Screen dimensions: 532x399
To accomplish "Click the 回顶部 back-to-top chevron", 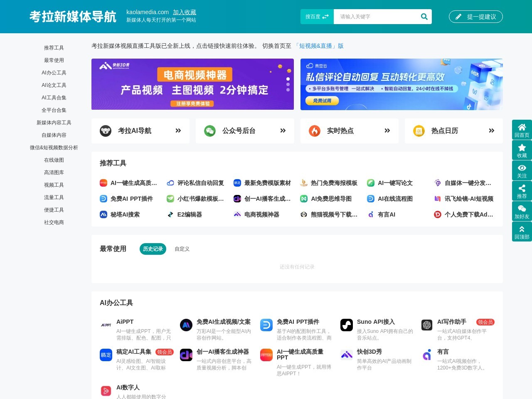I will [x=522, y=229].
